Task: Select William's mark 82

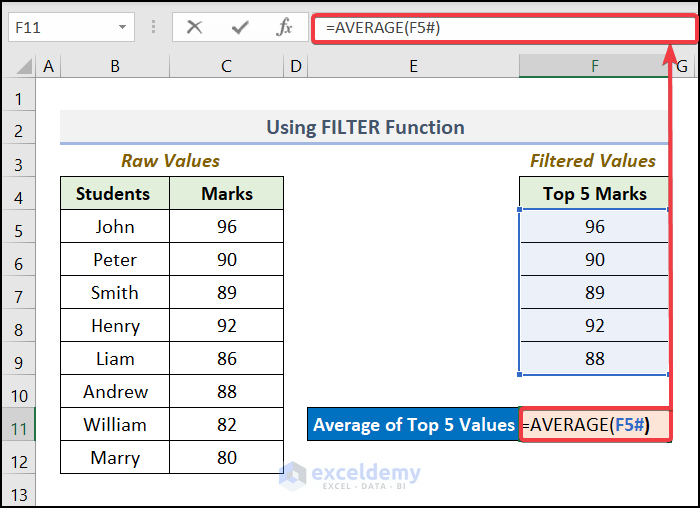Action: click(226, 425)
